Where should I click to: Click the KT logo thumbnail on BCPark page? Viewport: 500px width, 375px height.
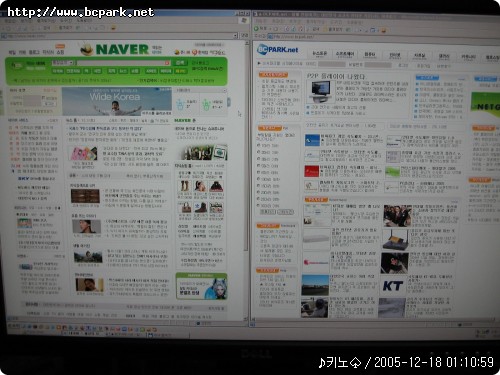(393, 286)
